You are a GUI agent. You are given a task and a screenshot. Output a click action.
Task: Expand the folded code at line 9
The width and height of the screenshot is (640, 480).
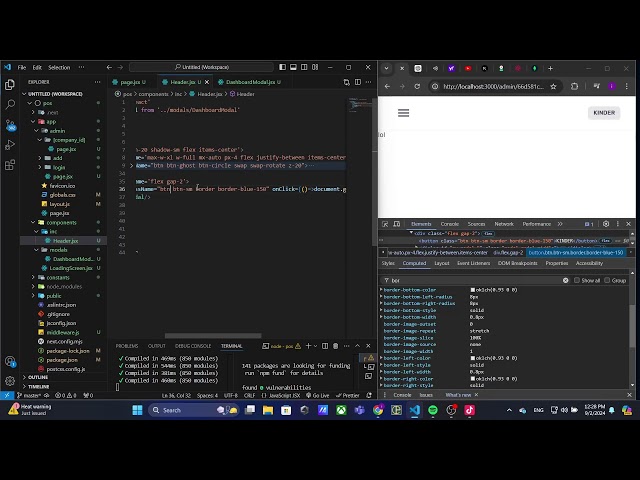click(131, 165)
